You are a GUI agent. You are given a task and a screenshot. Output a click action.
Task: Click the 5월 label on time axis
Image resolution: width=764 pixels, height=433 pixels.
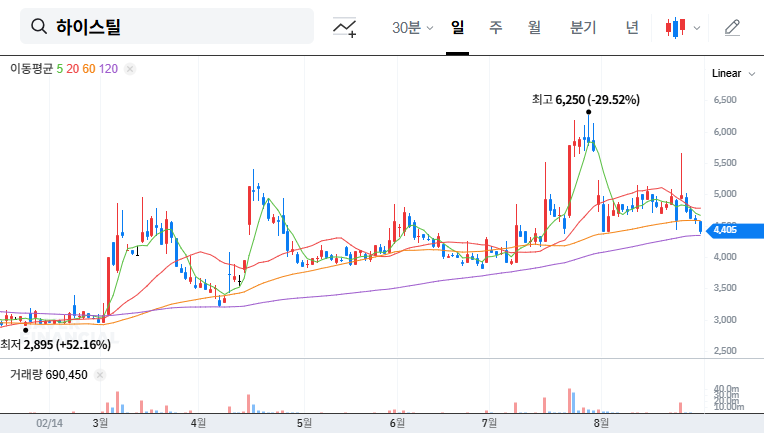pos(304,423)
